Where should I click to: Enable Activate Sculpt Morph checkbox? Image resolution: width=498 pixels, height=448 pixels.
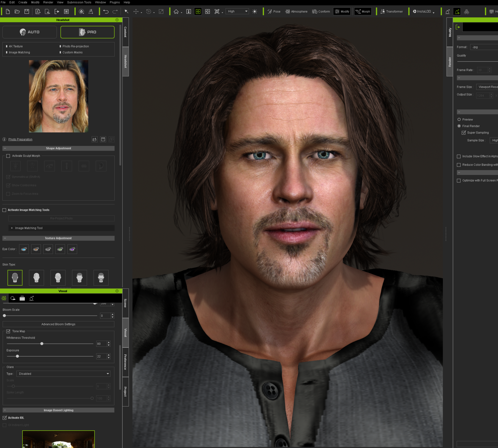[x=8, y=156]
